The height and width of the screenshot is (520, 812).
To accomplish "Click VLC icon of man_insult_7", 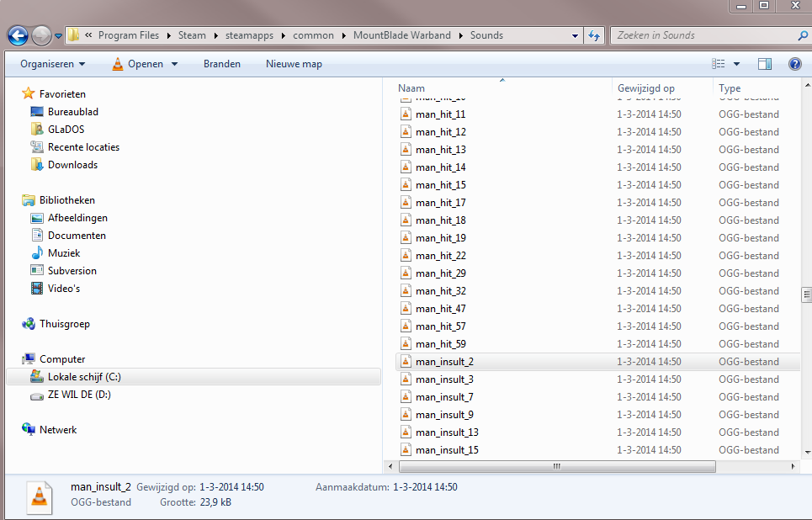I will 406,397.
